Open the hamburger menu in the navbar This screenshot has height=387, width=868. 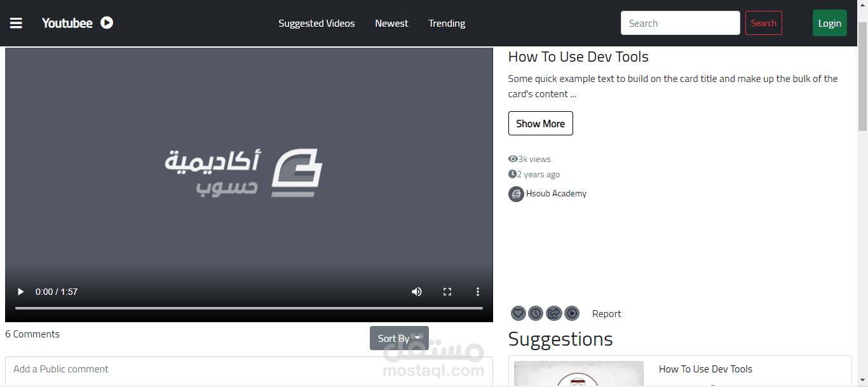pos(16,23)
